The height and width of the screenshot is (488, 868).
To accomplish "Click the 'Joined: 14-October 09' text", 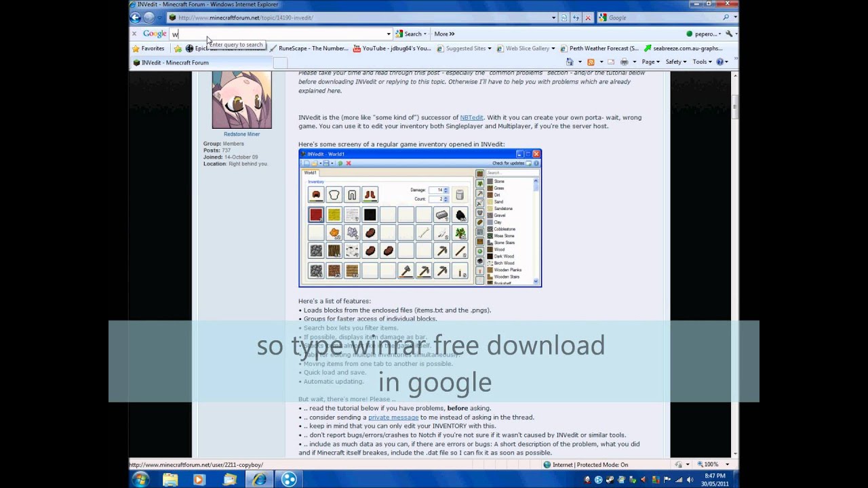I will coord(231,157).
